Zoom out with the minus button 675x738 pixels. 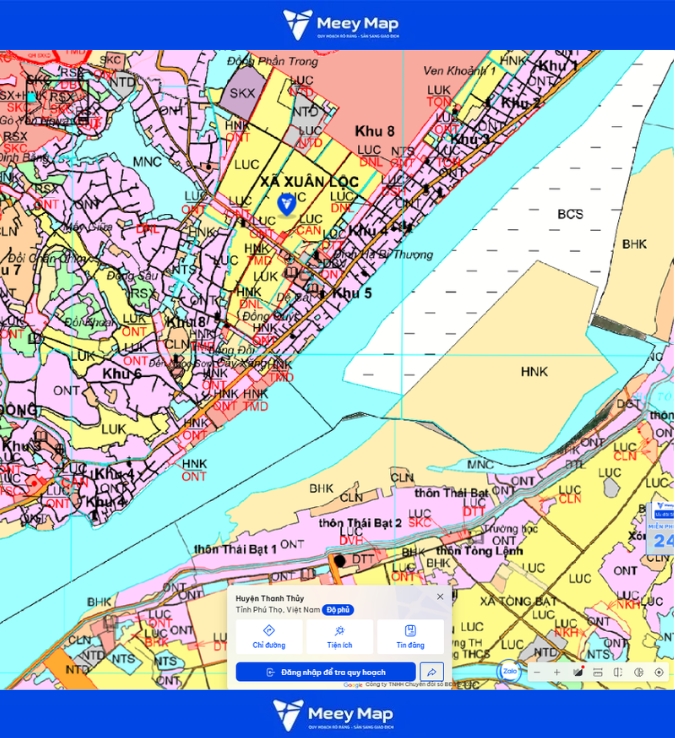pos(537,673)
